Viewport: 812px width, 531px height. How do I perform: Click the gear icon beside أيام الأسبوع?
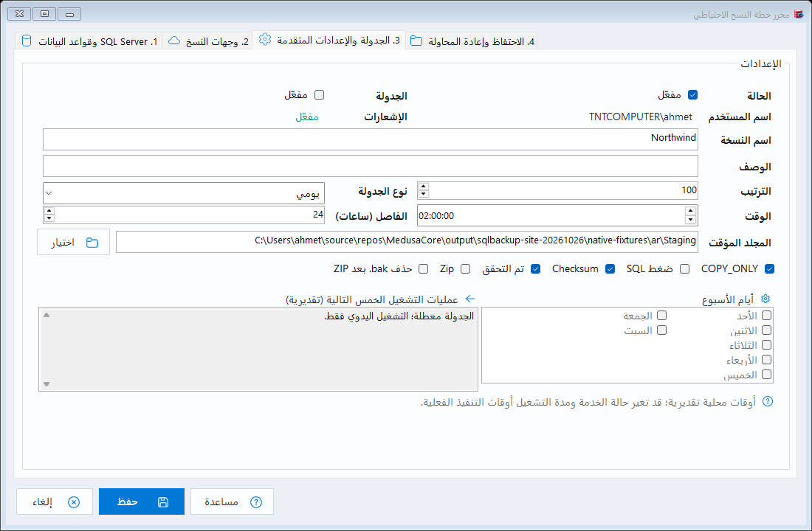pyautogui.click(x=765, y=299)
